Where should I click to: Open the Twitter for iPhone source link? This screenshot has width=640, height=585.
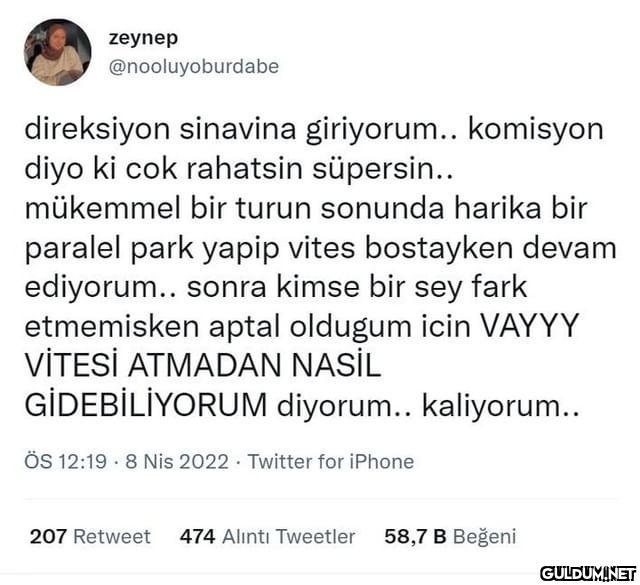(x=331, y=461)
